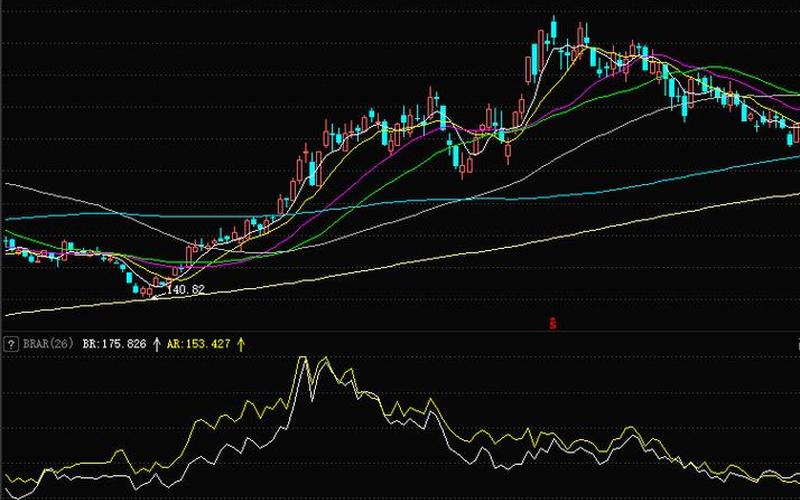Screen dimensions: 800x500
Task: Click the lowest candlestick near 140.82
Action: (149, 291)
